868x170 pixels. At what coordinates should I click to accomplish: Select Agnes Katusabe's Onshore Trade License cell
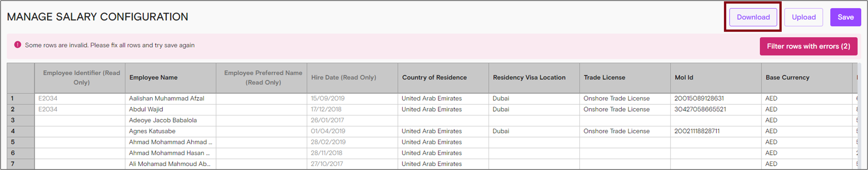[x=625, y=131]
